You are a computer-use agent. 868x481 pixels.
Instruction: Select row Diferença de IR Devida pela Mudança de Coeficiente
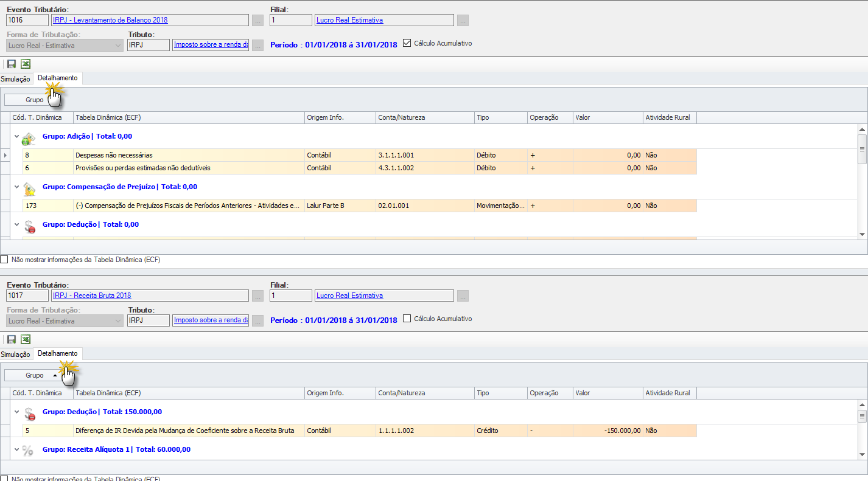pos(360,431)
